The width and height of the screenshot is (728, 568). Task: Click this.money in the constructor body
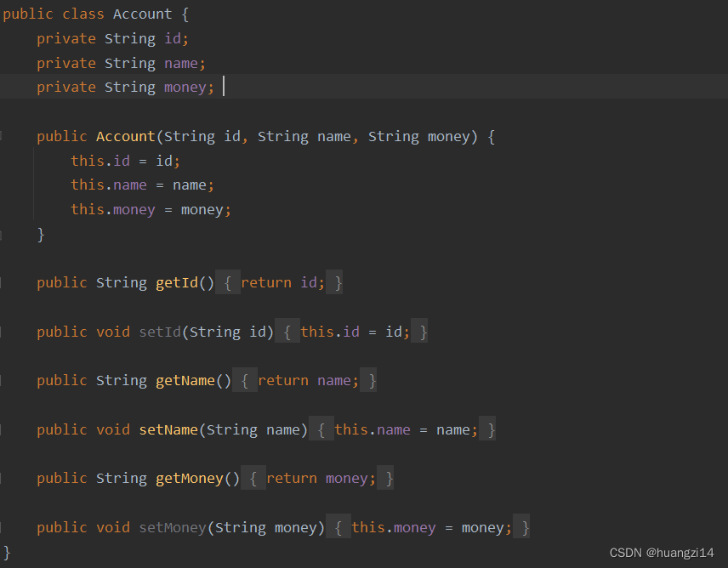click(113, 210)
